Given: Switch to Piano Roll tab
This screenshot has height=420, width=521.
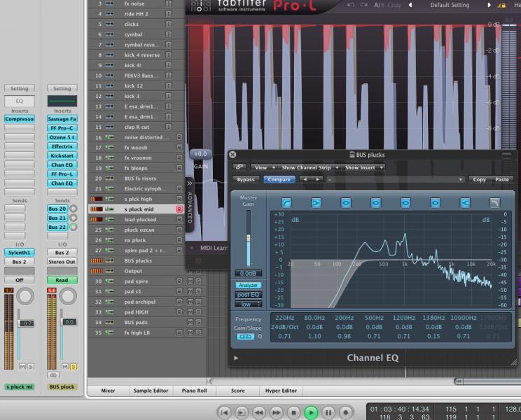Looking at the screenshot, I should point(195,391).
